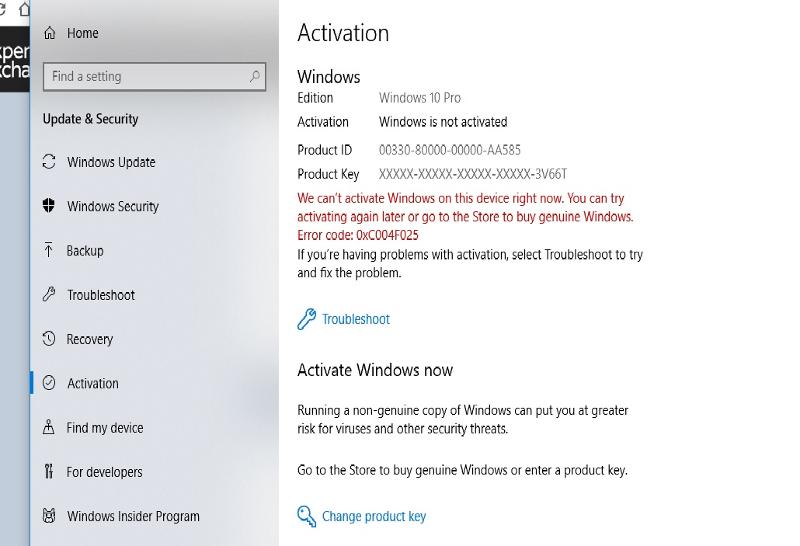The height and width of the screenshot is (546, 800).
Task: Click the Windows Insider Program icon
Action: [49, 516]
